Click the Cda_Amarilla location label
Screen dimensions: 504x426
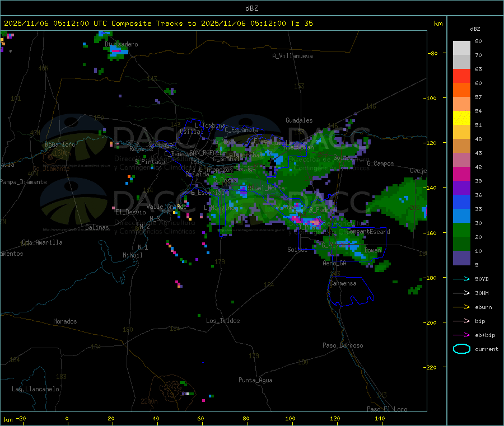point(42,242)
